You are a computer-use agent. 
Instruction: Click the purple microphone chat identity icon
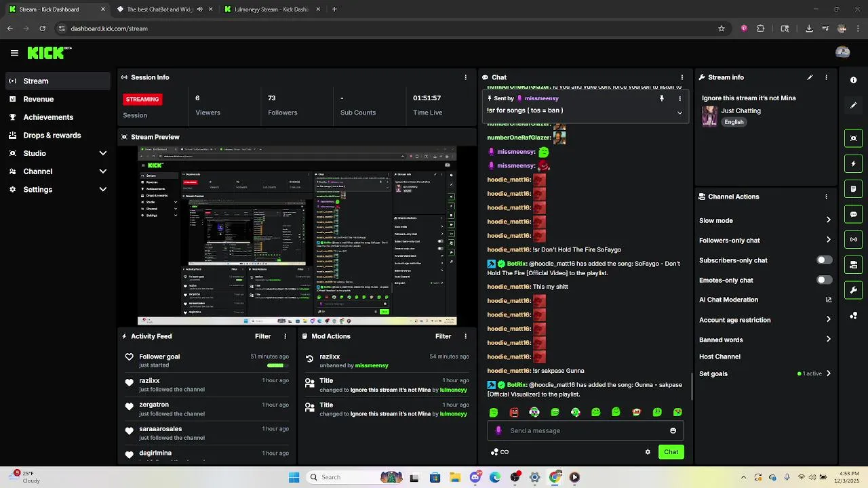(498, 430)
